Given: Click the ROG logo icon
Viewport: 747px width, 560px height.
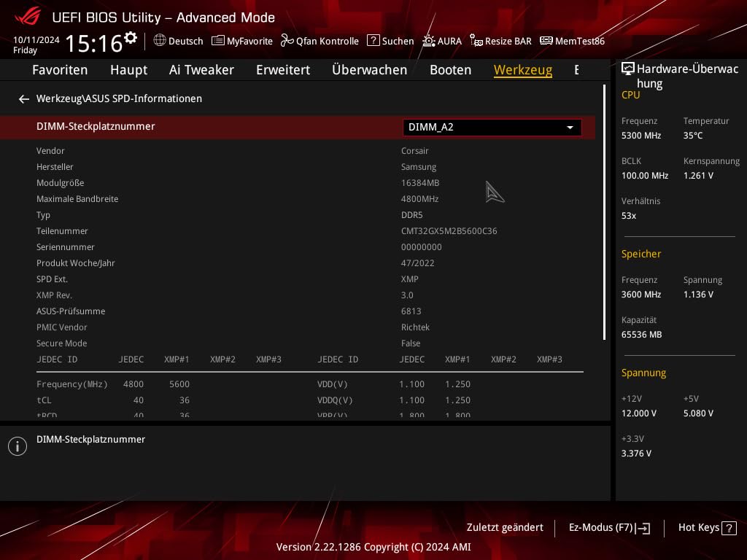Looking at the screenshot, I should coord(28,17).
